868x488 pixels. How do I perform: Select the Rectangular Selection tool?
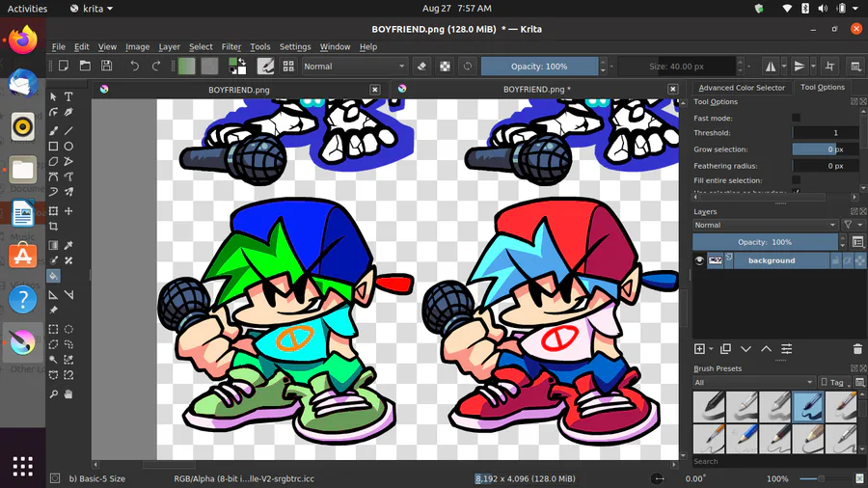pyautogui.click(x=53, y=329)
